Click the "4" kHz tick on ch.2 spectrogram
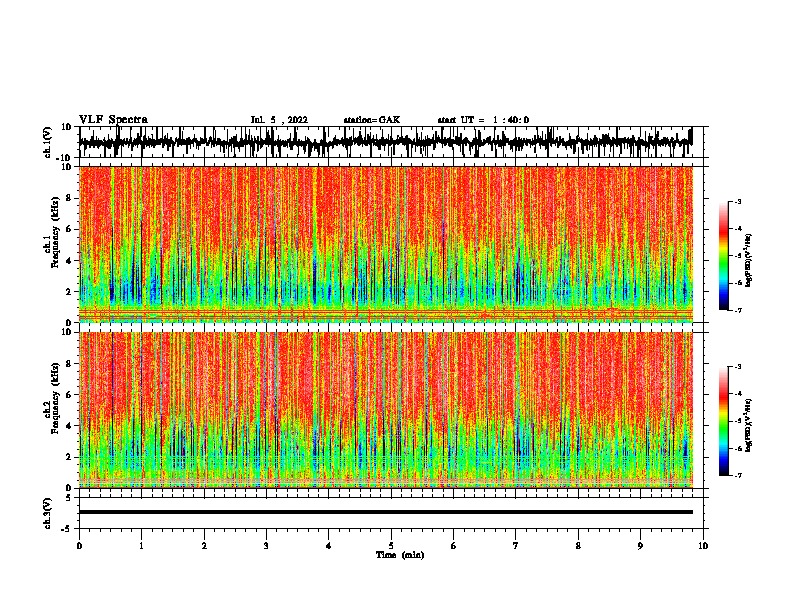This screenshot has height=612, width=792. (70, 426)
